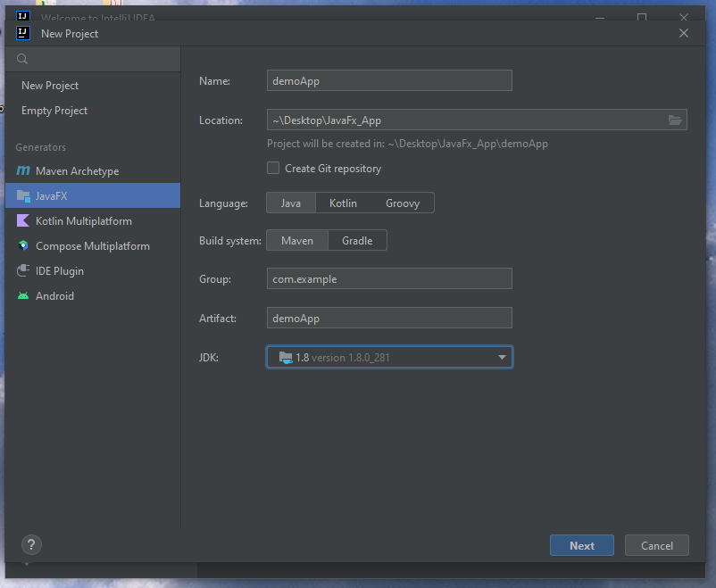Image resolution: width=716 pixels, height=588 pixels.
Task: Click the Next button
Action: (582, 545)
